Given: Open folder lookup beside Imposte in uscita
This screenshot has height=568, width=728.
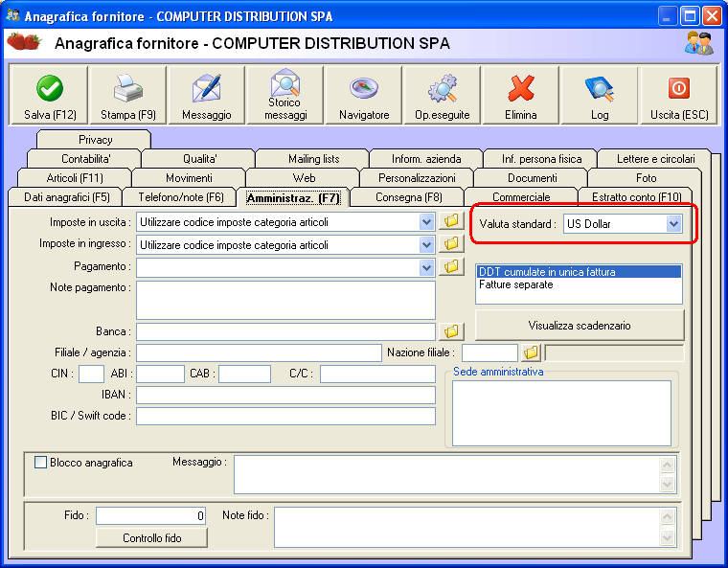Looking at the screenshot, I should pos(451,221).
